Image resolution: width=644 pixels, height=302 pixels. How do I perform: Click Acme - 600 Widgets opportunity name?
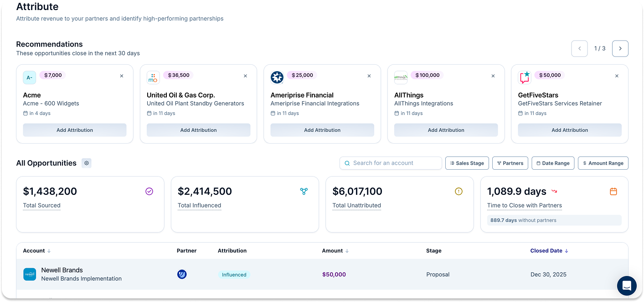pyautogui.click(x=51, y=104)
